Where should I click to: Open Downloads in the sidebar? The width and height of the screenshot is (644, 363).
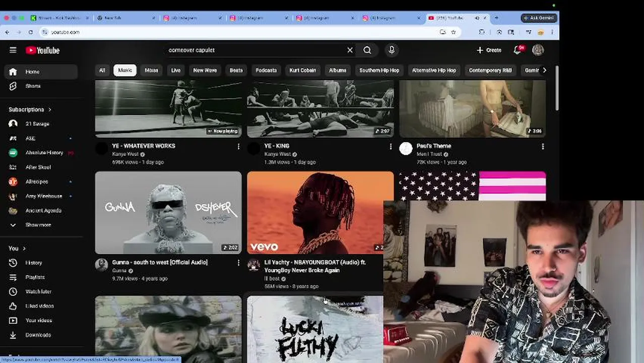(x=41, y=335)
